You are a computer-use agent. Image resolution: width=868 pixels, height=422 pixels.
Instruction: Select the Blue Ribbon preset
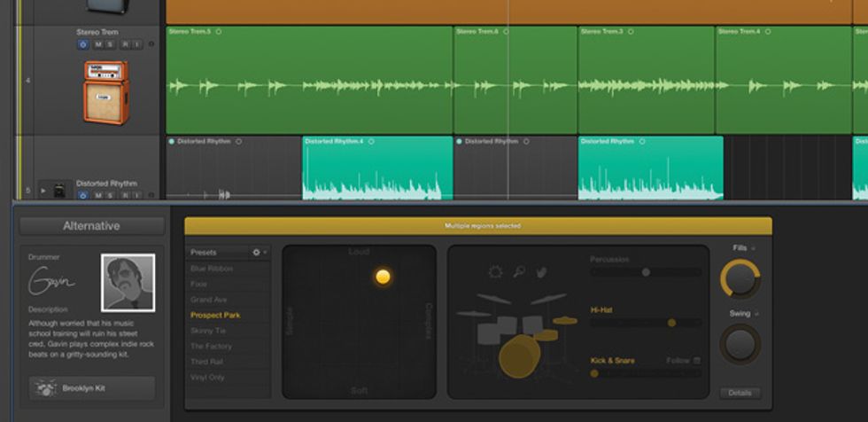(211, 269)
